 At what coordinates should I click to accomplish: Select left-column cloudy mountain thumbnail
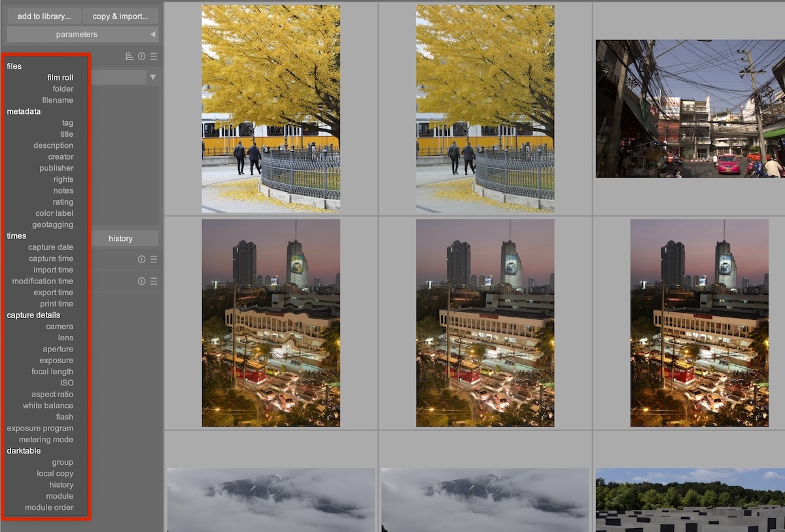pyautogui.click(x=271, y=500)
